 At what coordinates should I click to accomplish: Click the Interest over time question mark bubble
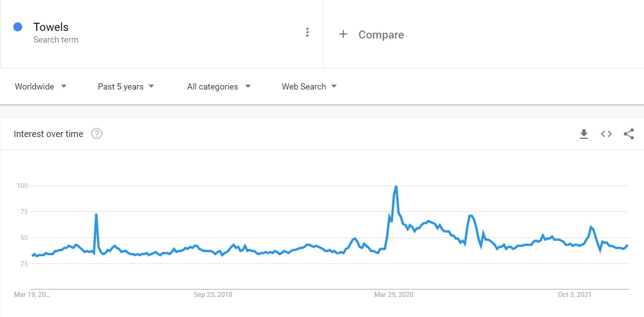[96, 133]
